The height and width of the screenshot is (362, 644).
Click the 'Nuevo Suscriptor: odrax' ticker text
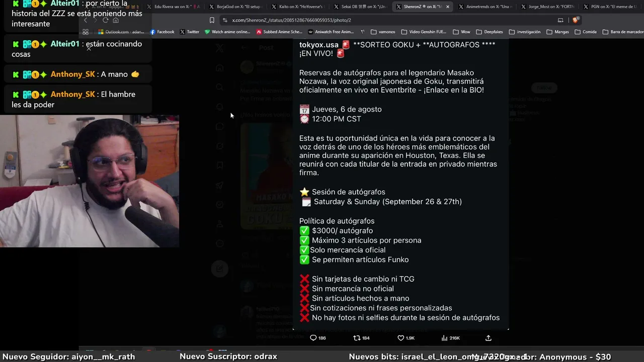(228, 356)
